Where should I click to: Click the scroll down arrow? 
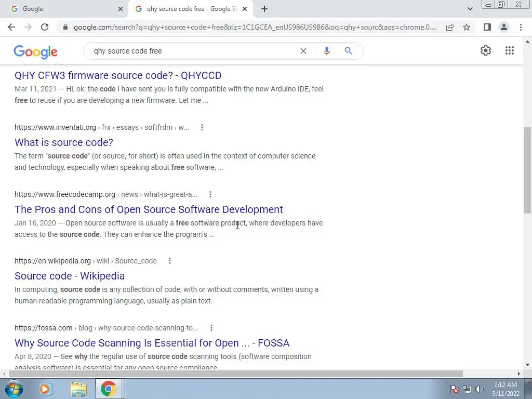527,365
